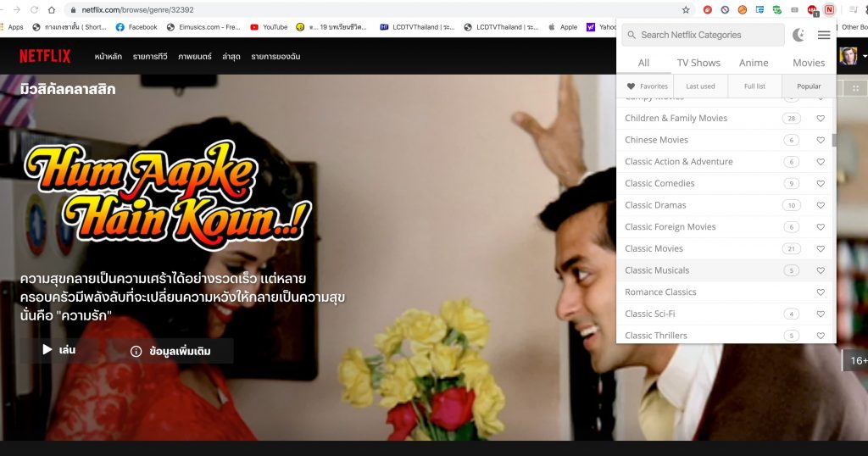
Task: Favorite Classic Musicals with heart icon
Action: tap(821, 270)
